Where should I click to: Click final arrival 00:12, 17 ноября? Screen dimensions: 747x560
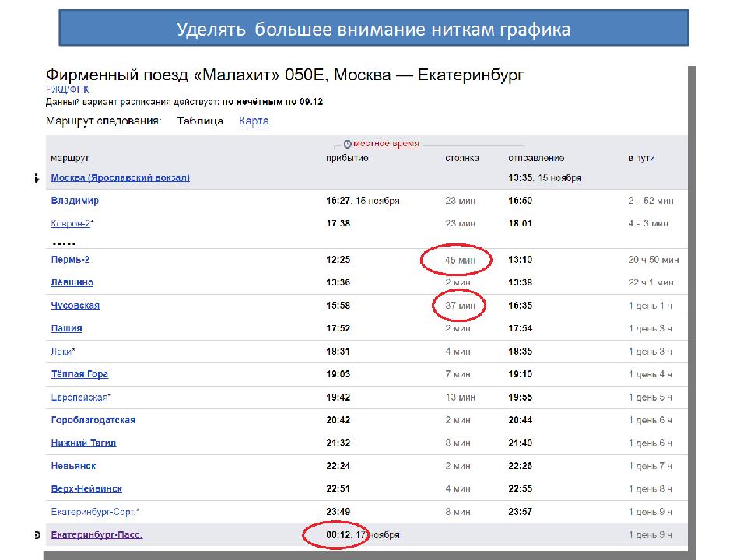[x=363, y=535]
